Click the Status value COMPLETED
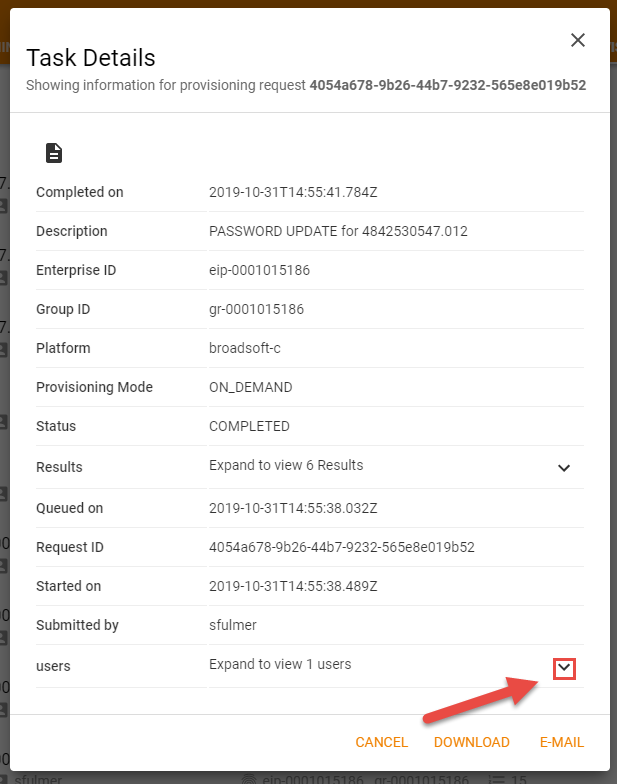Image resolution: width=617 pixels, height=784 pixels. (x=249, y=426)
